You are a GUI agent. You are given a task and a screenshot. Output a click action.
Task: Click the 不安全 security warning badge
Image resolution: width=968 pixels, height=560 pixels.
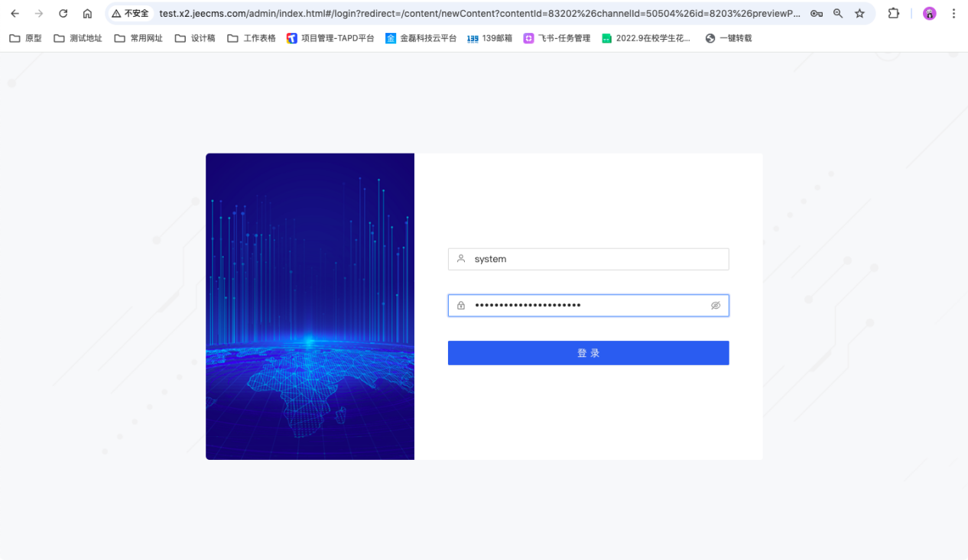[x=130, y=14]
